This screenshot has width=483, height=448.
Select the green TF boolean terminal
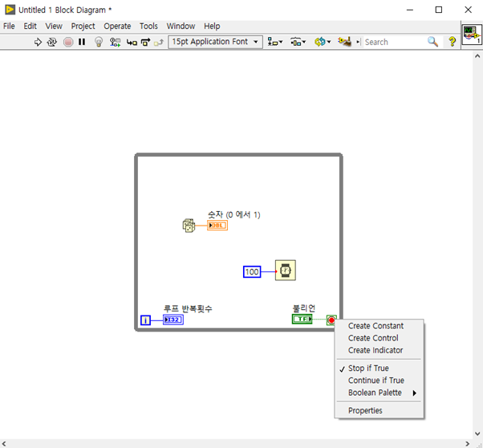click(x=302, y=319)
